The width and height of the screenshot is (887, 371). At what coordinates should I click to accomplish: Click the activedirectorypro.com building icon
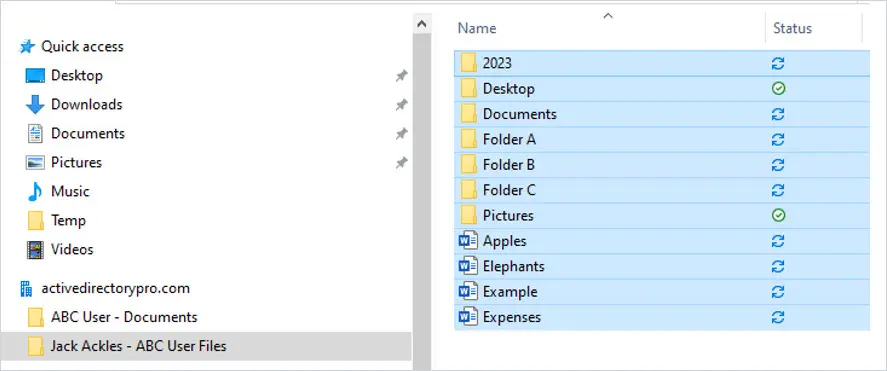(x=26, y=289)
